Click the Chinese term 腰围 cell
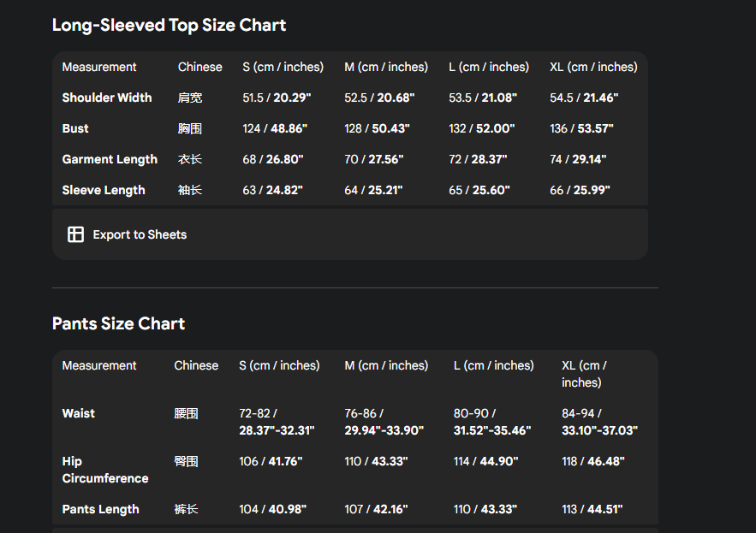Image resolution: width=756 pixels, height=533 pixels. [186, 413]
